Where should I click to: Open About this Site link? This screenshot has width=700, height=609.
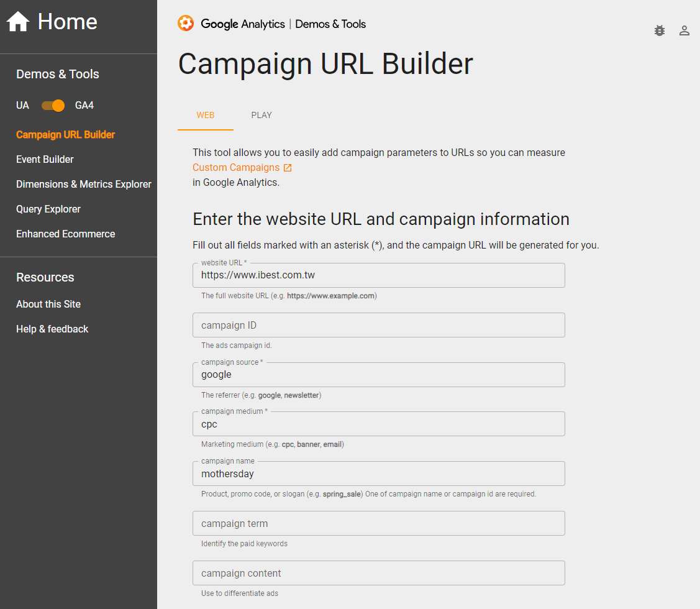coord(48,304)
